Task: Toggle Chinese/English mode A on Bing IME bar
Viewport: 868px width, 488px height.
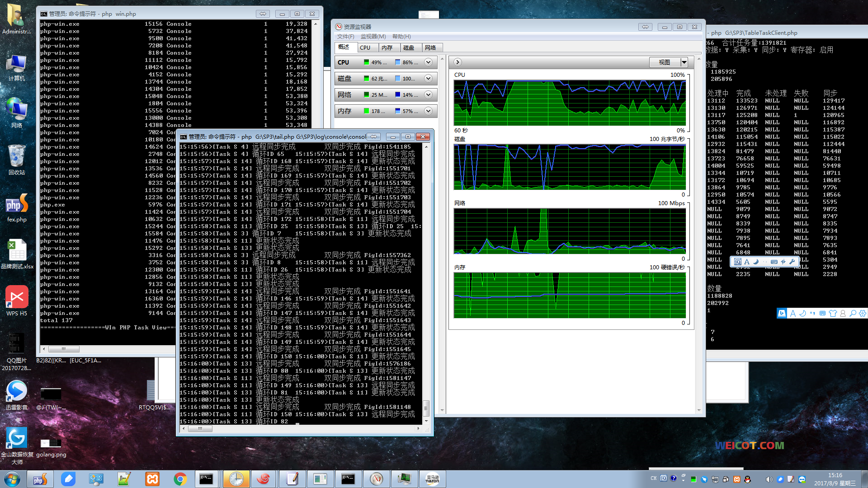Action: [793, 313]
